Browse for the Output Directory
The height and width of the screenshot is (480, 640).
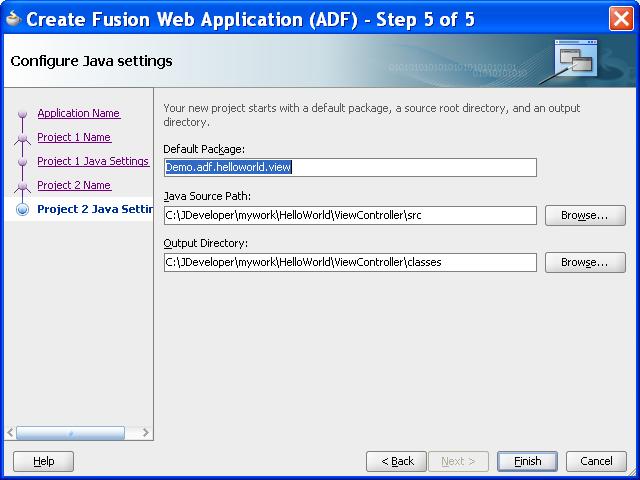click(x=585, y=262)
